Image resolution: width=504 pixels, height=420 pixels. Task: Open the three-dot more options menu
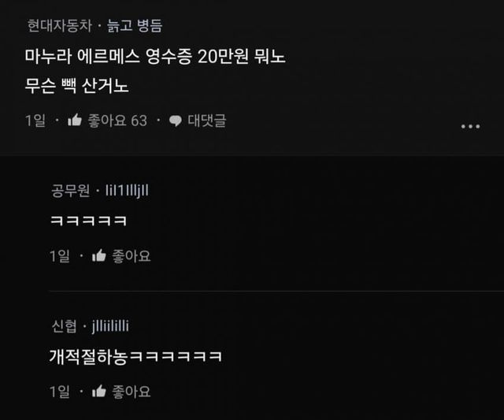click(x=471, y=126)
